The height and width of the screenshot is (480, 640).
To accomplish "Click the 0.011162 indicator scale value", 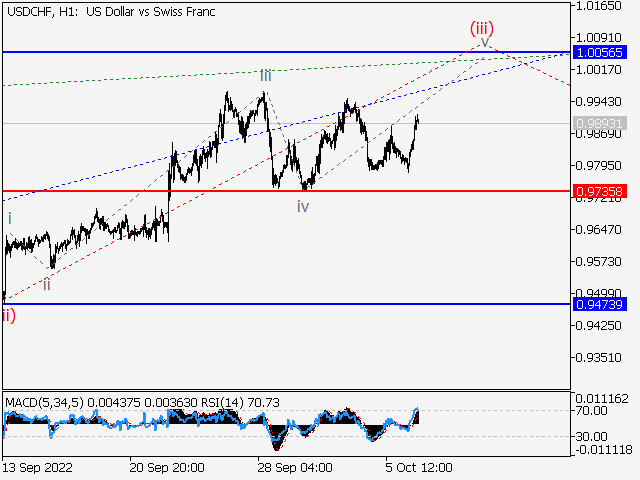I will pos(602,399).
